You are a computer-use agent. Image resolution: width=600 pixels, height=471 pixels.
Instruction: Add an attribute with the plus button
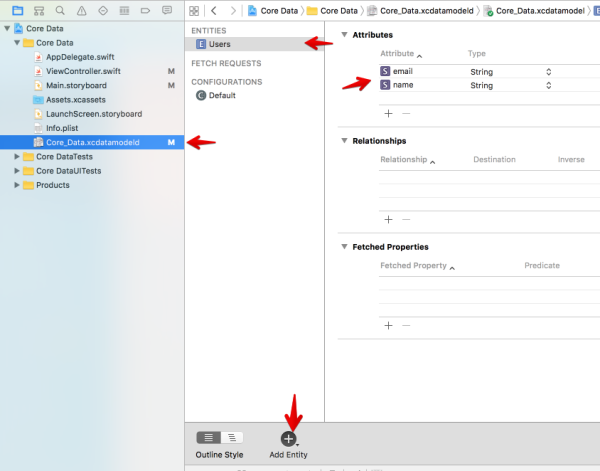389,114
